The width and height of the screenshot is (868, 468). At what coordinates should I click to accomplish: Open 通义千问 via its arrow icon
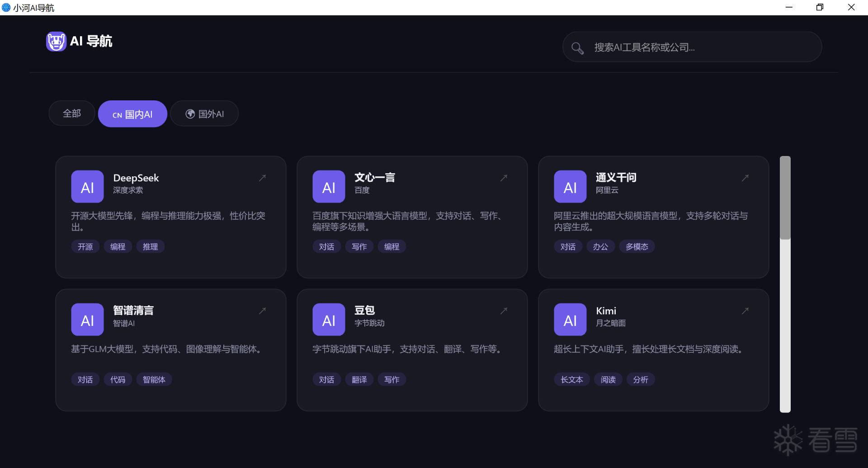pos(745,178)
